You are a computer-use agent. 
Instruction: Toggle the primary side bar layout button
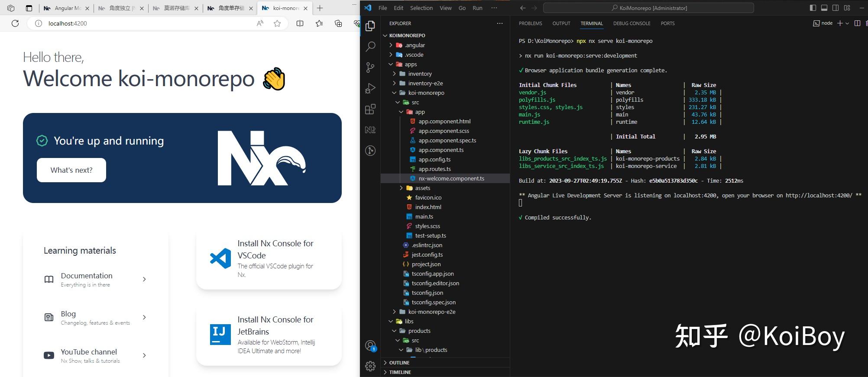pos(813,8)
